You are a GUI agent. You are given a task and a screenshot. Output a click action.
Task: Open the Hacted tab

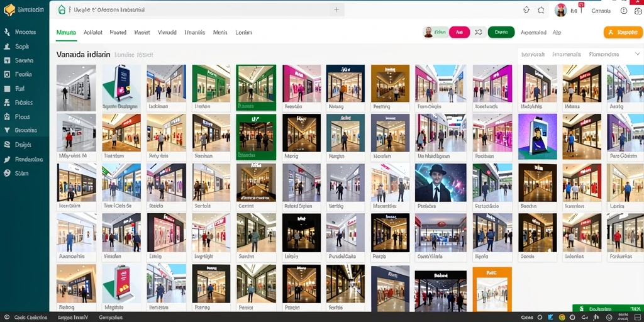click(x=118, y=33)
